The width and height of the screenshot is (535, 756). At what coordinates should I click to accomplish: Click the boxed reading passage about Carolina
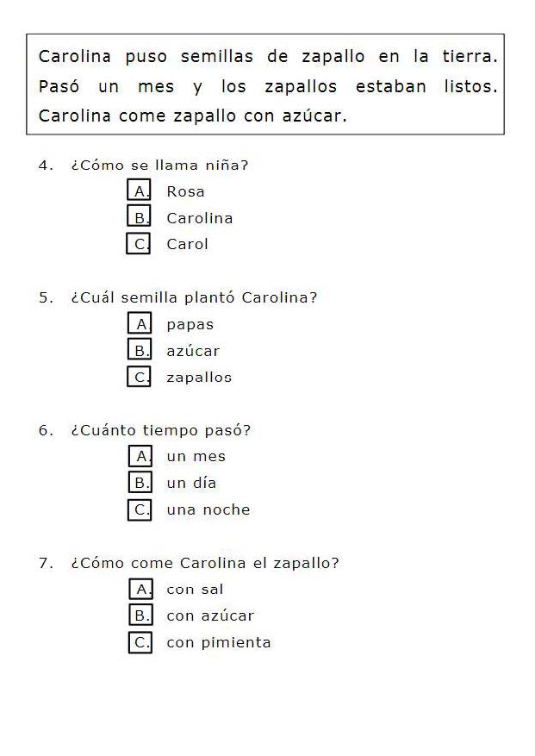pyautogui.click(x=265, y=85)
